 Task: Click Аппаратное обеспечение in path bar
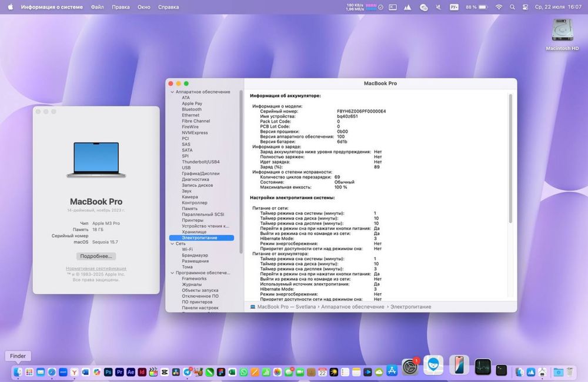[x=352, y=307]
